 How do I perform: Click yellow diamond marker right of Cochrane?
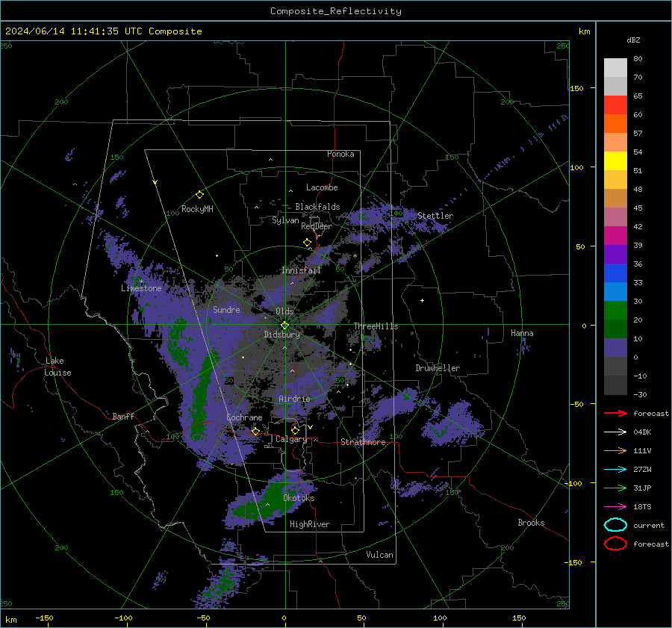[256, 431]
